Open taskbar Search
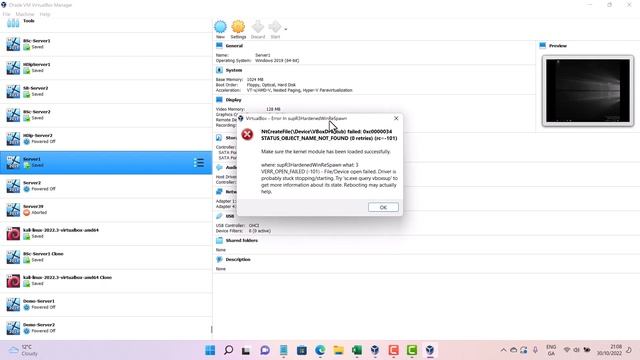Screen dimensions: 640x360 (x=229, y=350)
